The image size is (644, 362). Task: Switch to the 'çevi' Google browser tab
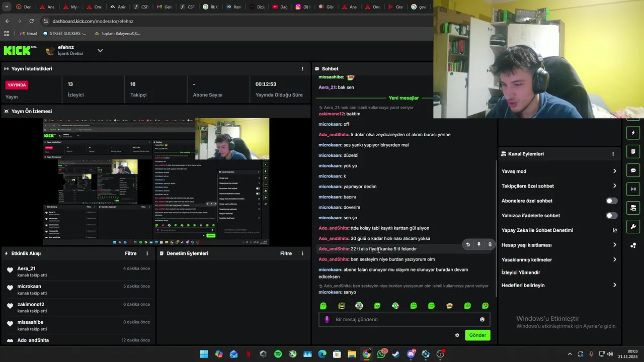tap(419, 7)
